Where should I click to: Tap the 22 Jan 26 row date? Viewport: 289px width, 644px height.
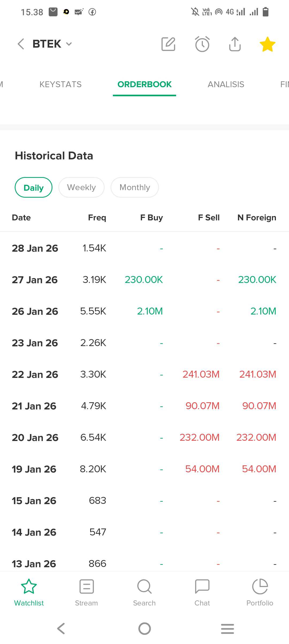tap(35, 374)
